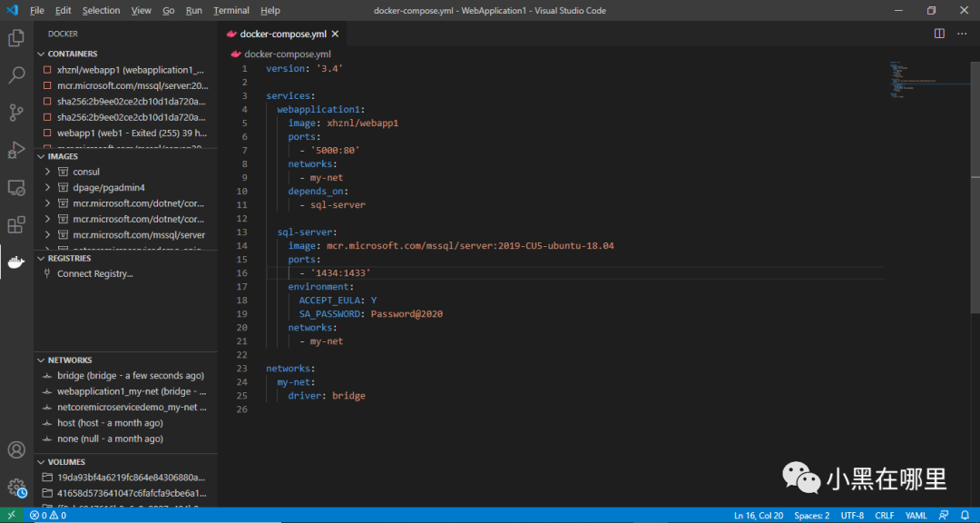Click the VS Code logo in the title bar

pyautogui.click(x=12, y=10)
